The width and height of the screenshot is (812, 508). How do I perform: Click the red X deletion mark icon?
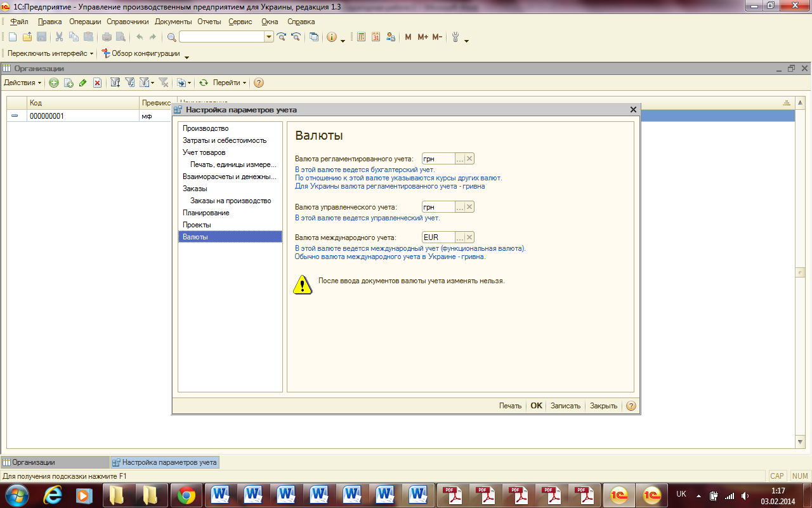click(x=97, y=83)
